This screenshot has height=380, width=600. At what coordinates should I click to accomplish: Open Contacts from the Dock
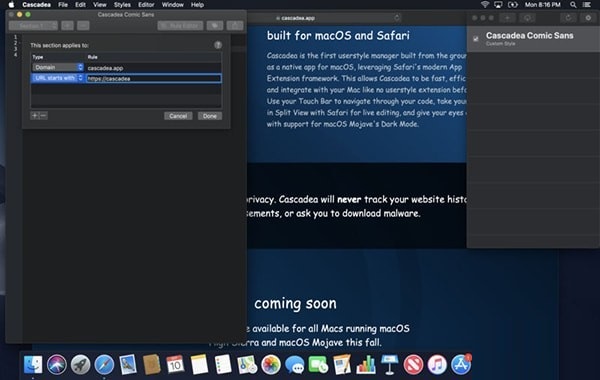(152, 364)
